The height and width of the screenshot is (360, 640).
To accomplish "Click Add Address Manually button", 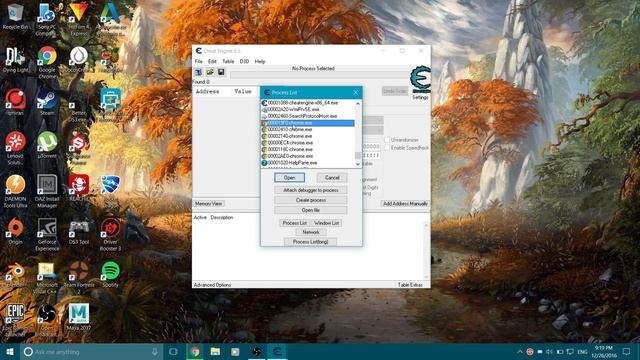I will point(405,204).
